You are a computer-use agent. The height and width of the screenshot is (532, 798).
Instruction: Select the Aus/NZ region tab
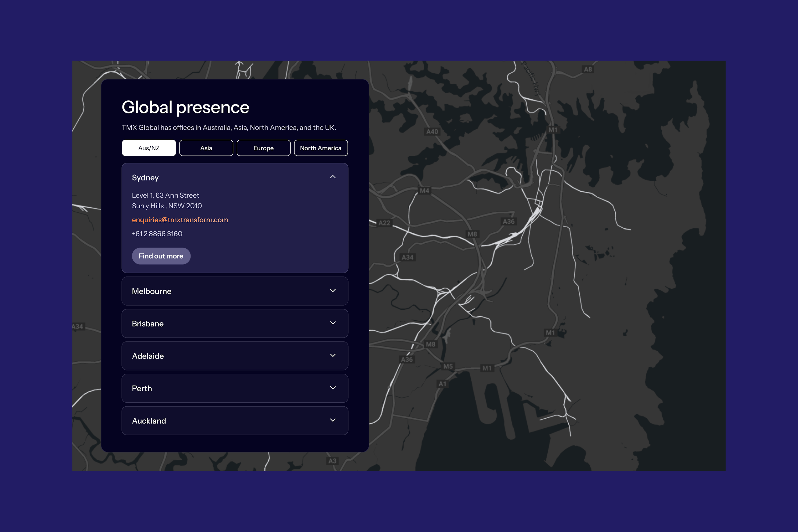[x=149, y=148]
